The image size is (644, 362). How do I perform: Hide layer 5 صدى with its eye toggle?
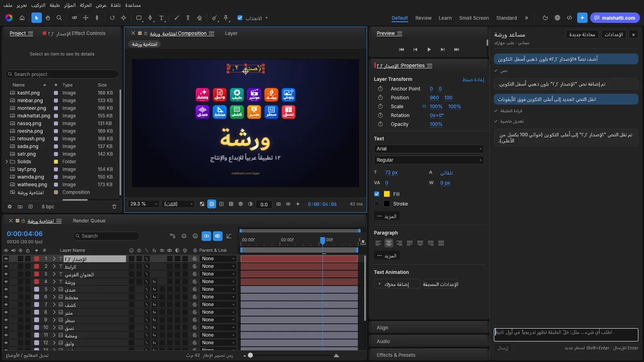click(6, 289)
